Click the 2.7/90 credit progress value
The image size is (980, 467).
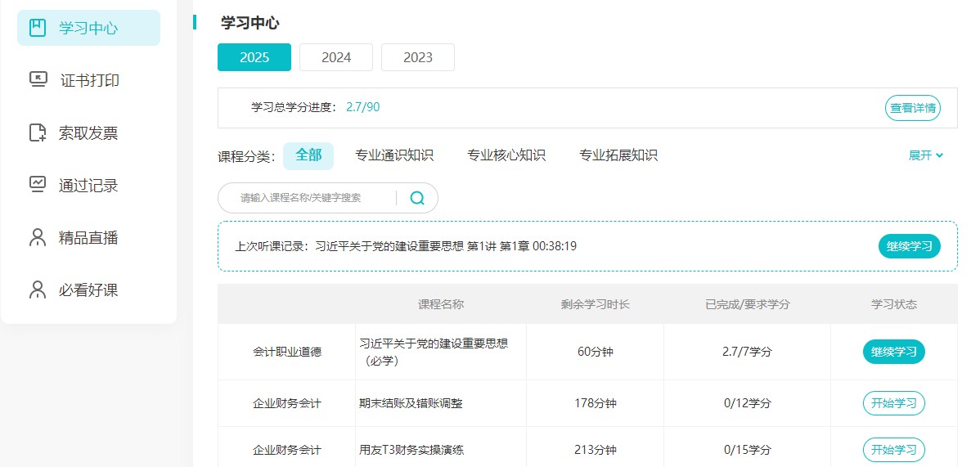pos(362,107)
